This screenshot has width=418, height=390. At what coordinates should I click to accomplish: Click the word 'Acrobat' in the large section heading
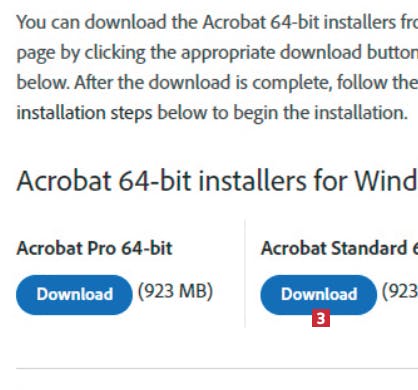click(64, 181)
